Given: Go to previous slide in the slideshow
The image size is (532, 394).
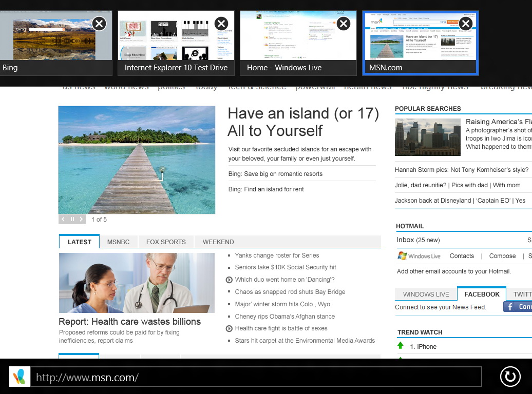Looking at the screenshot, I should point(63,220).
